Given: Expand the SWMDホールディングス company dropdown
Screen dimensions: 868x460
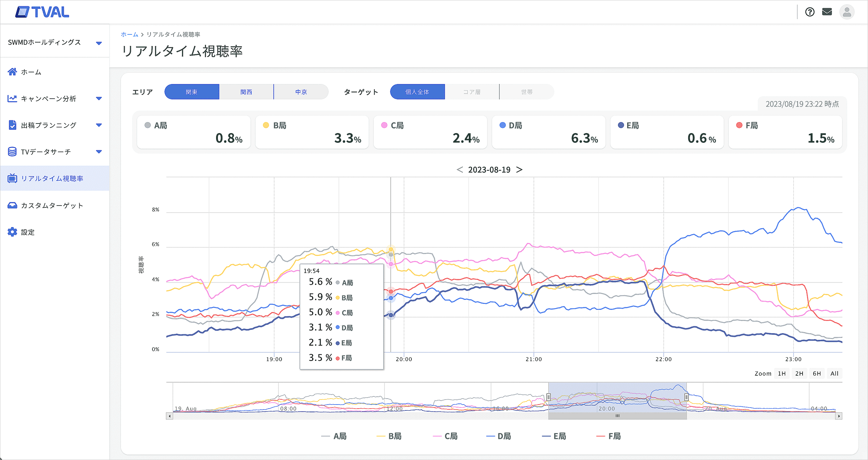Looking at the screenshot, I should coord(99,43).
